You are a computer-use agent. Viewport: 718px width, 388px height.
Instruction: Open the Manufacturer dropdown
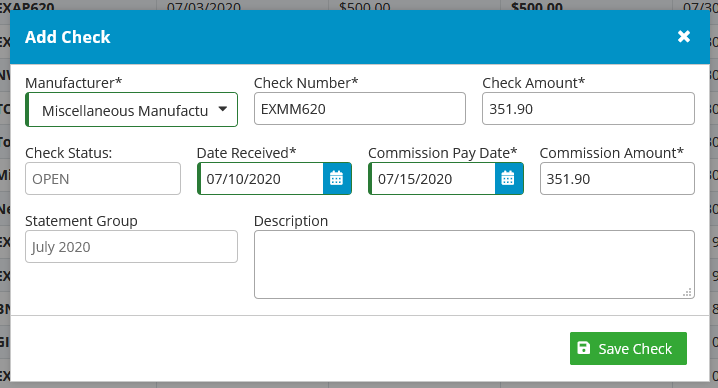click(131, 109)
